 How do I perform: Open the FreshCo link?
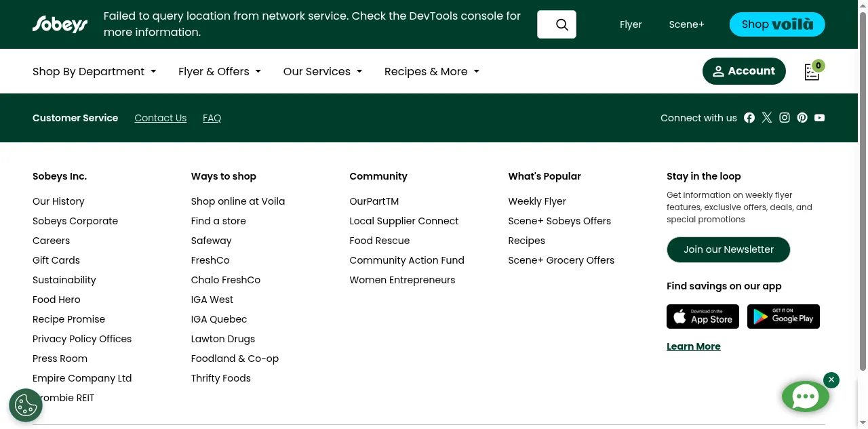(x=210, y=260)
